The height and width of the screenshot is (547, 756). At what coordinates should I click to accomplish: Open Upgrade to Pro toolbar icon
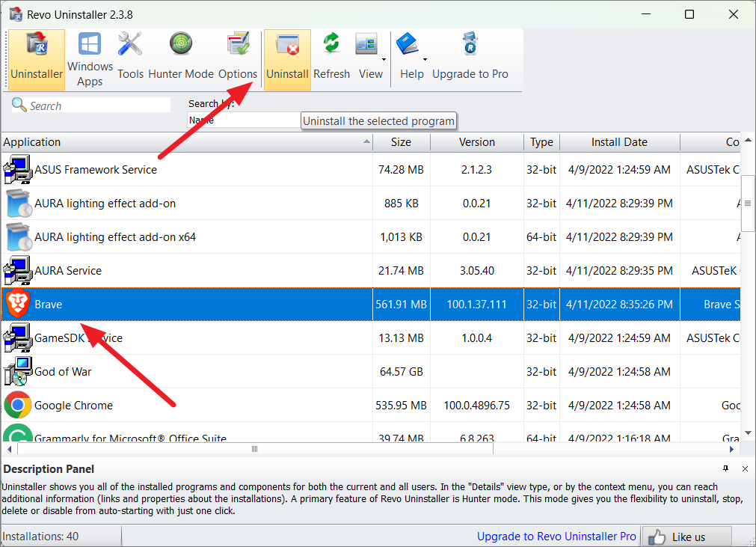pos(470,52)
